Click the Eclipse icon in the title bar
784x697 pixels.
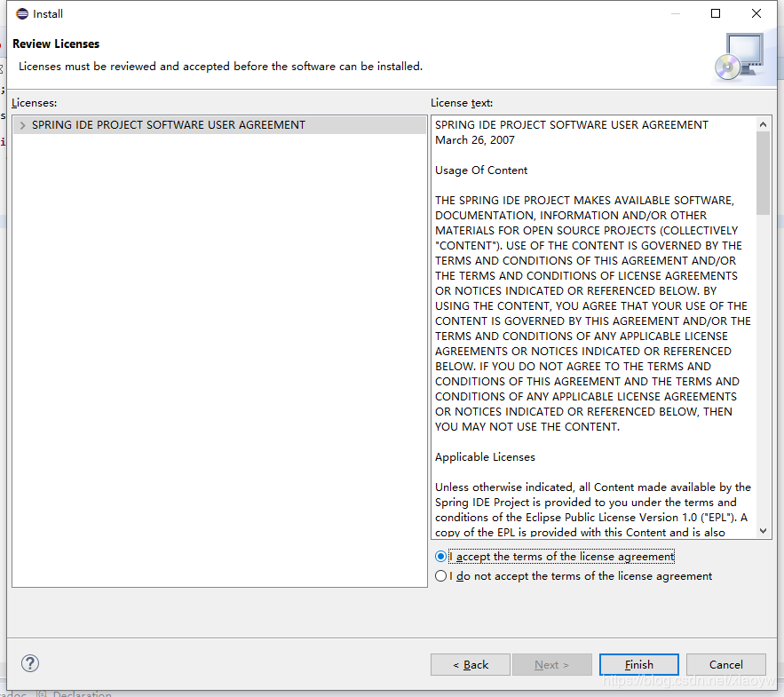click(x=22, y=14)
